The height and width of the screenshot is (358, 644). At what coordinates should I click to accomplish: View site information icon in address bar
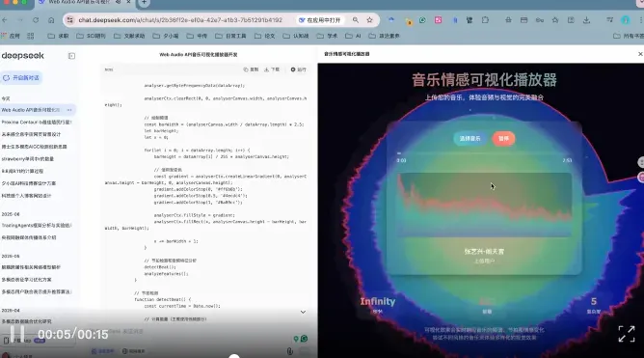click(70, 20)
